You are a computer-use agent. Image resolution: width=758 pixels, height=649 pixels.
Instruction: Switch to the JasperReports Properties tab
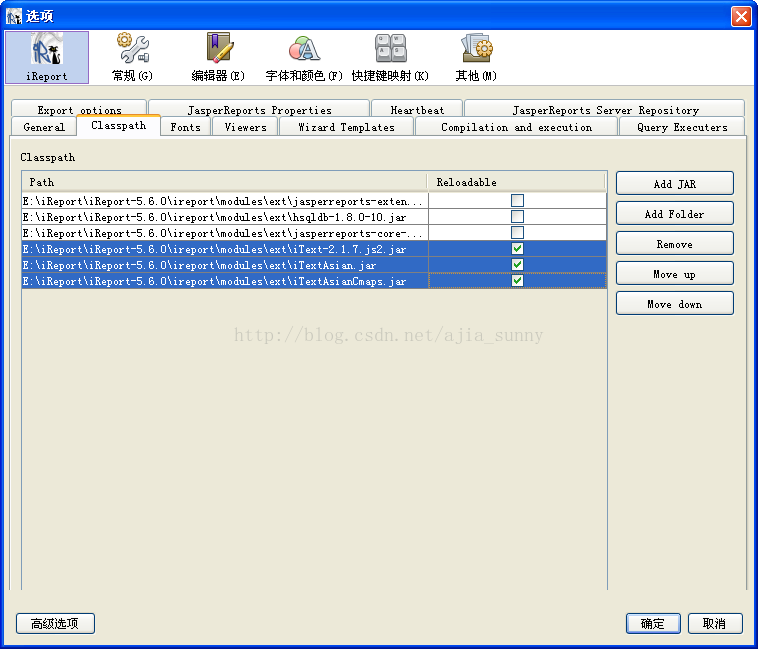coord(259,110)
